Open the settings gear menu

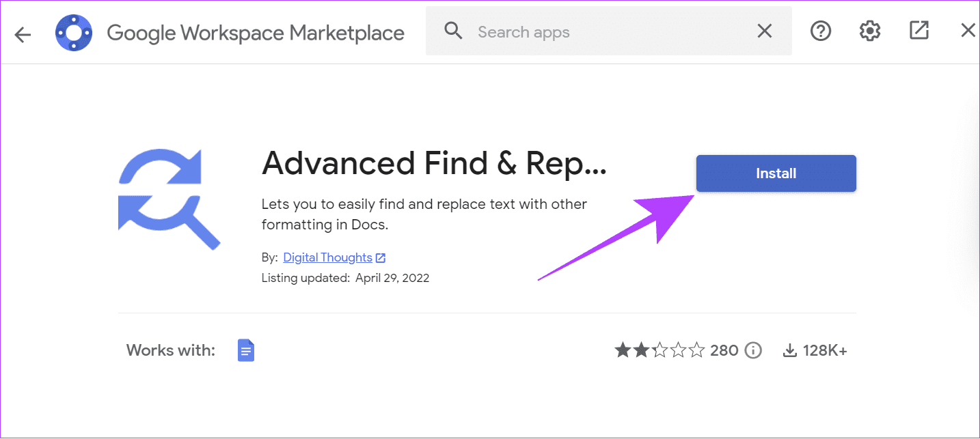pyautogui.click(x=869, y=31)
